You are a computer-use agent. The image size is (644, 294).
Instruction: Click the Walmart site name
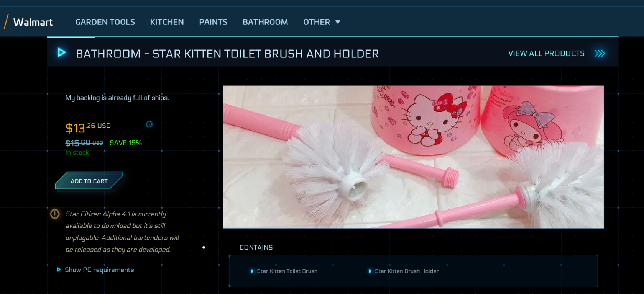(33, 22)
